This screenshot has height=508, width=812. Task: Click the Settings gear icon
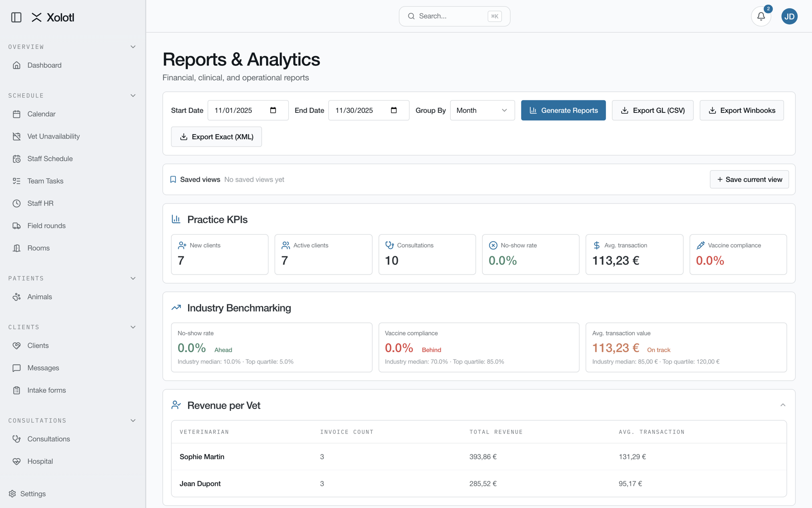coord(12,494)
